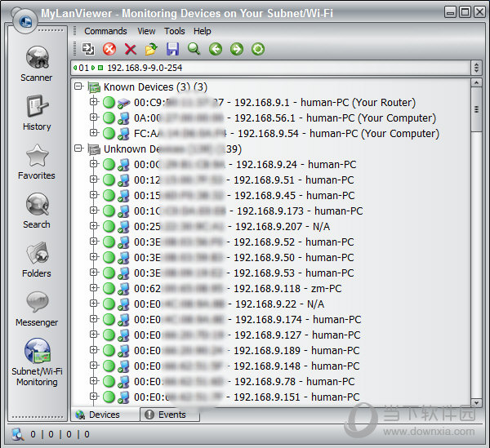Click green status dot of 192.168.56.1
490x448 pixels.
109,118
